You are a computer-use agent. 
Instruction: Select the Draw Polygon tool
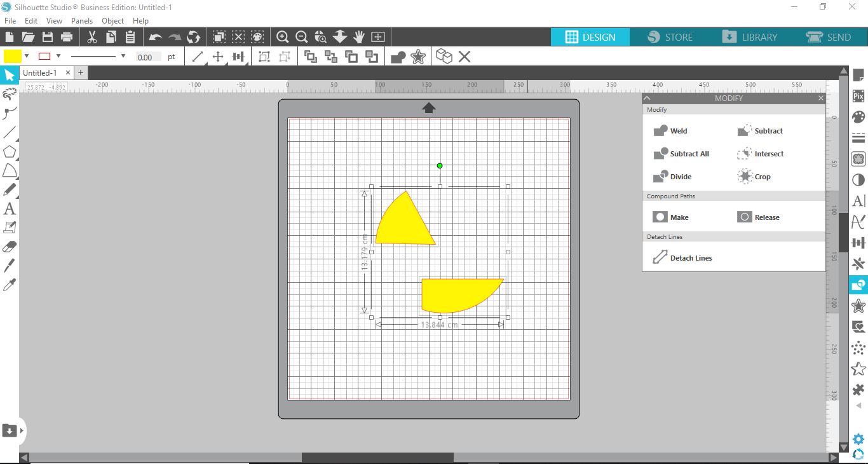pos(10,152)
